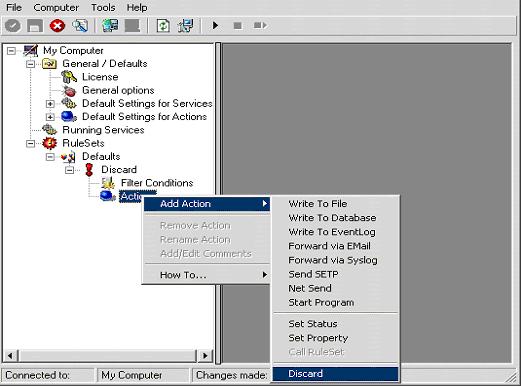The image size is (521, 387).
Task: Expand Default Settings for Services node
Action: click(x=50, y=104)
